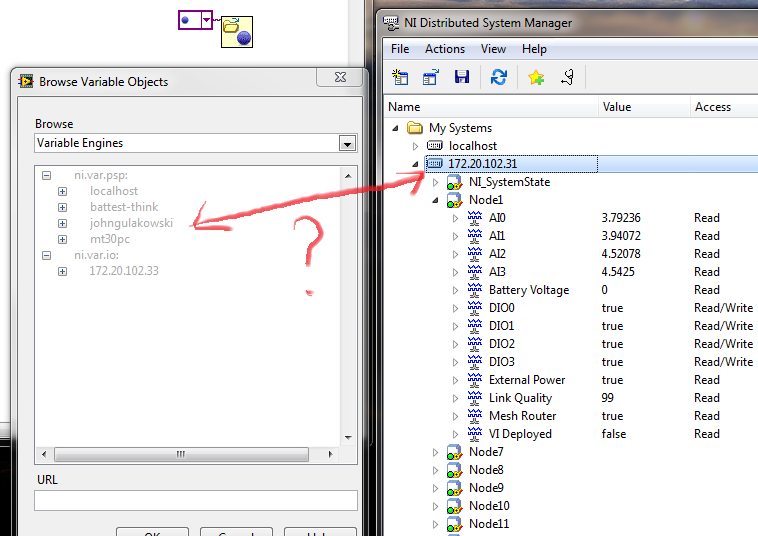Collapse the My Systems tree node
The image size is (758, 536).
395,128
